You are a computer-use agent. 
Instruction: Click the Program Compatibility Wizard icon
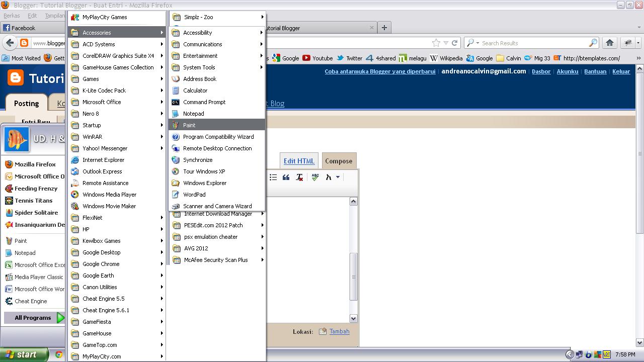coord(176,137)
